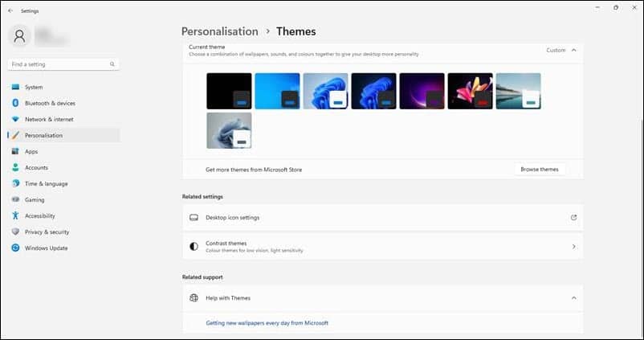Click the Related support heading
This screenshot has height=340, width=644.
[x=202, y=277]
